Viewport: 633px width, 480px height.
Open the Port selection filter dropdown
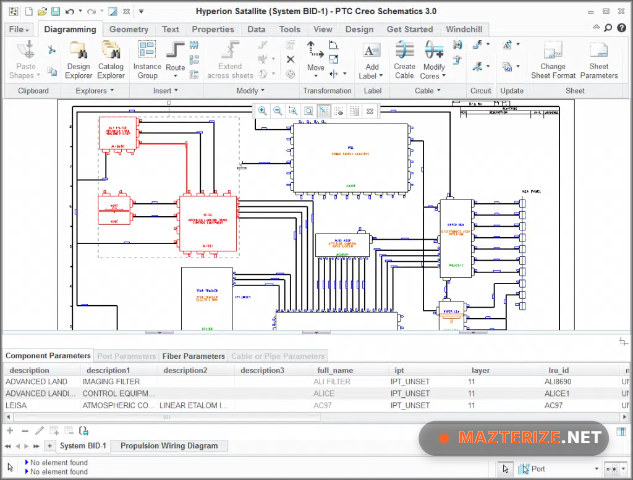596,469
